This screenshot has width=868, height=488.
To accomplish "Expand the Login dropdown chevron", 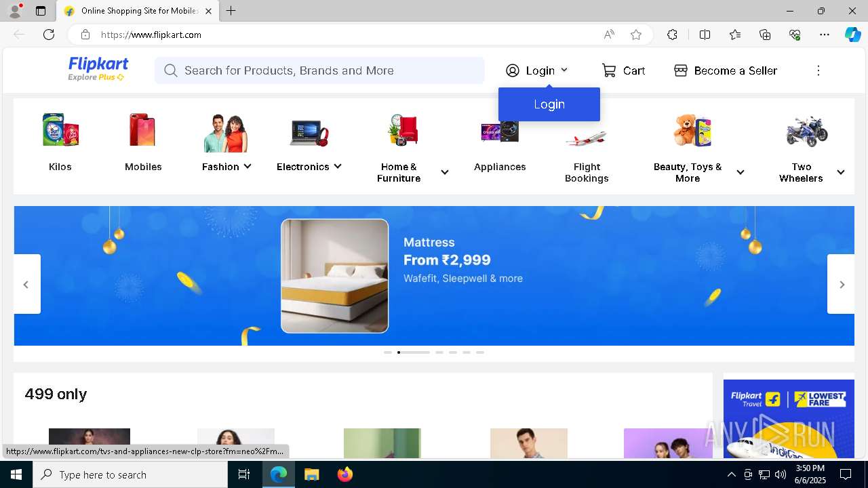I will point(564,70).
